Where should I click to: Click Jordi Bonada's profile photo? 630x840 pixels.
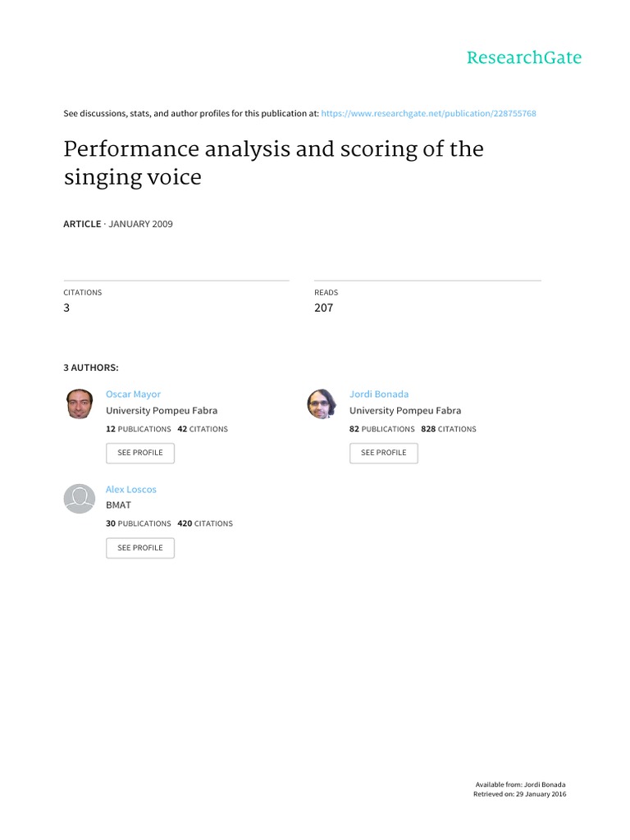coord(321,404)
